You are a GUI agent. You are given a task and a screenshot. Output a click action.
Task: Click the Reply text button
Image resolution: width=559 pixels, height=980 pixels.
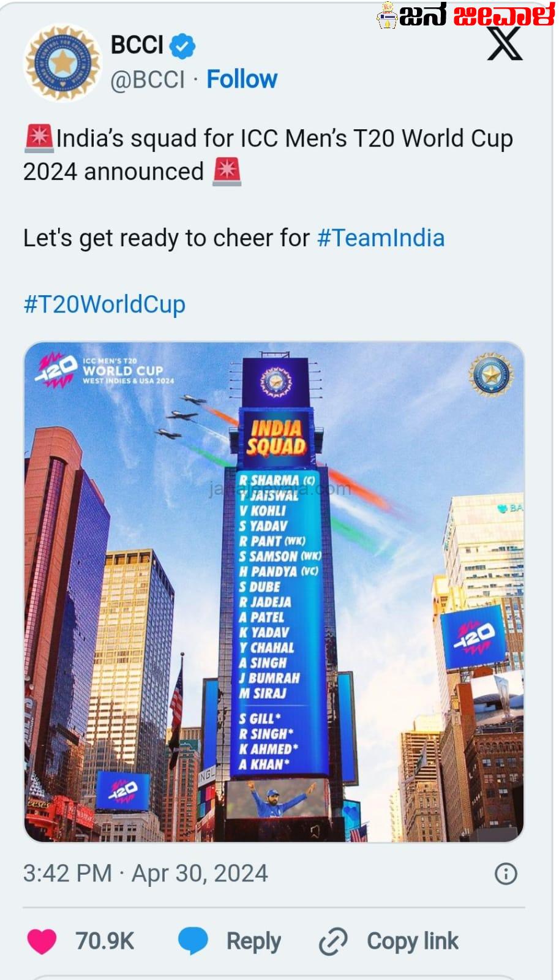[x=253, y=941]
